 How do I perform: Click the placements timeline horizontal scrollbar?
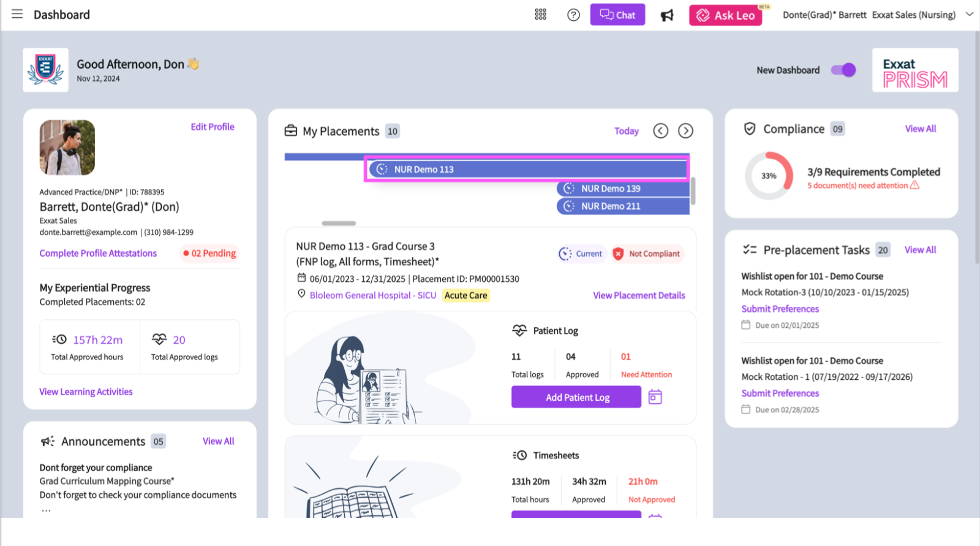339,223
